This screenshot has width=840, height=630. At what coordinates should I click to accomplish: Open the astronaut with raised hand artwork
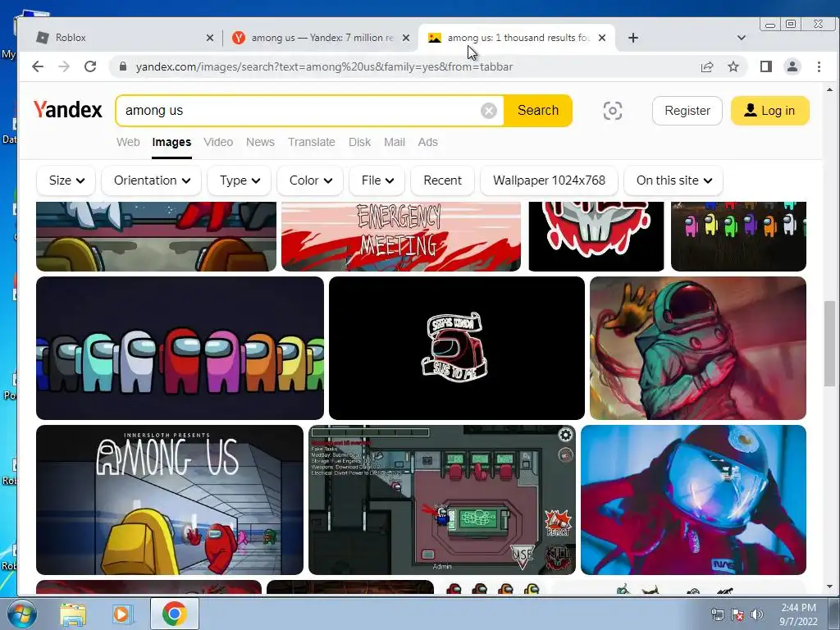point(697,348)
